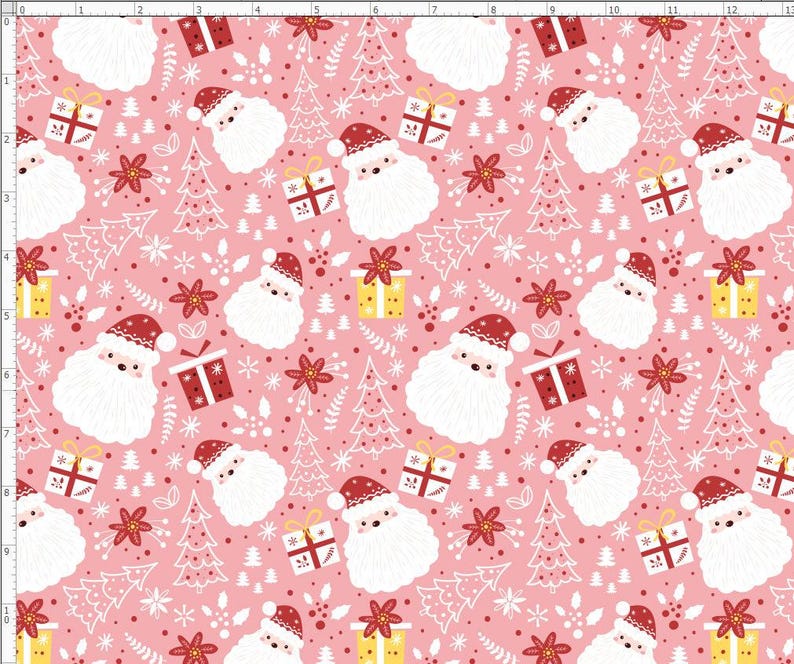Image resolution: width=794 pixels, height=664 pixels.
Task: Click the 5 mark on horizontal ruler
Action: pos(316,10)
